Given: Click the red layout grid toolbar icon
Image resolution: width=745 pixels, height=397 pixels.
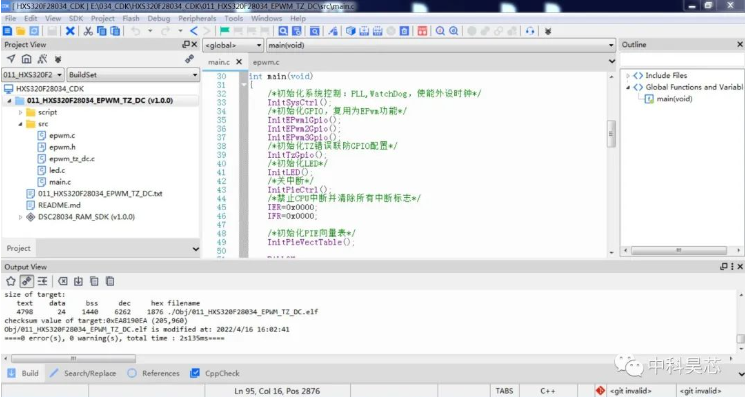Looking at the screenshot, I should [422, 31].
